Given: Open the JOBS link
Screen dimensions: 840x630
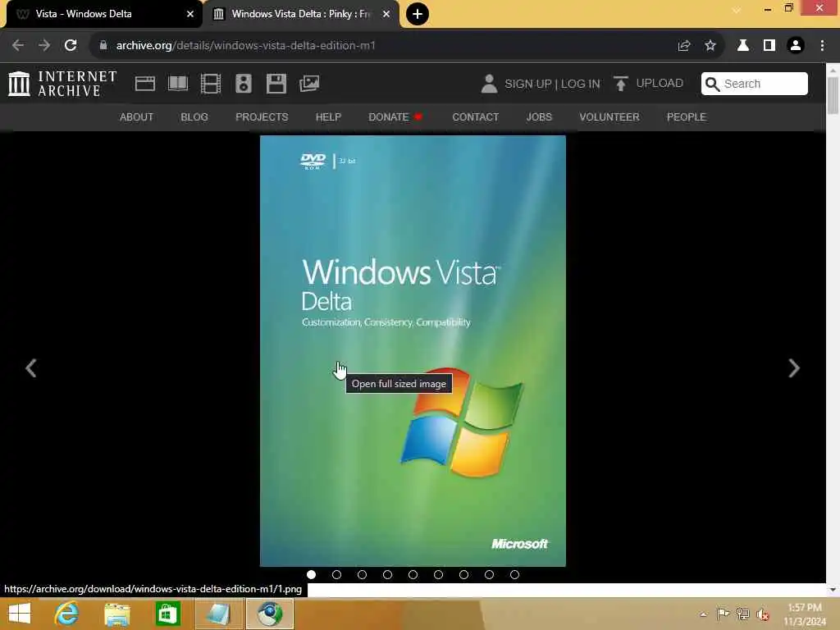Looking at the screenshot, I should point(539,116).
